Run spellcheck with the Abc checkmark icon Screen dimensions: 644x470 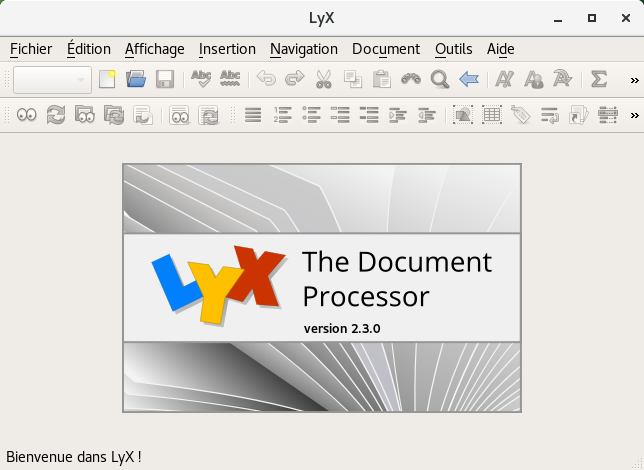(x=201, y=79)
